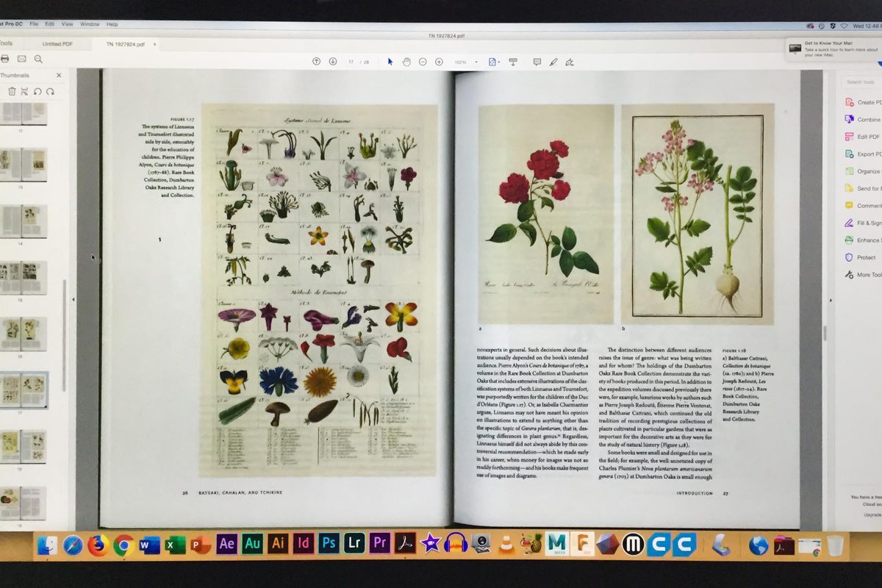Open the Edit PDF tool
882x588 pixels.
click(863, 137)
